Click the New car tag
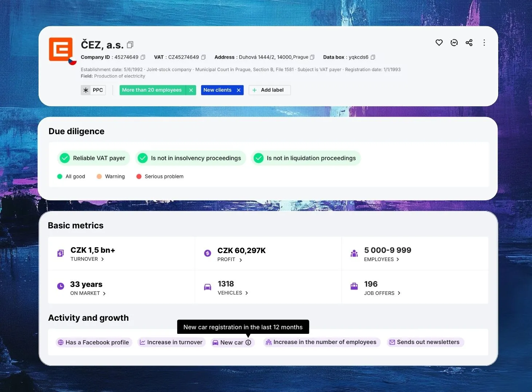Viewport: 532px width, 392px height. [x=232, y=343]
